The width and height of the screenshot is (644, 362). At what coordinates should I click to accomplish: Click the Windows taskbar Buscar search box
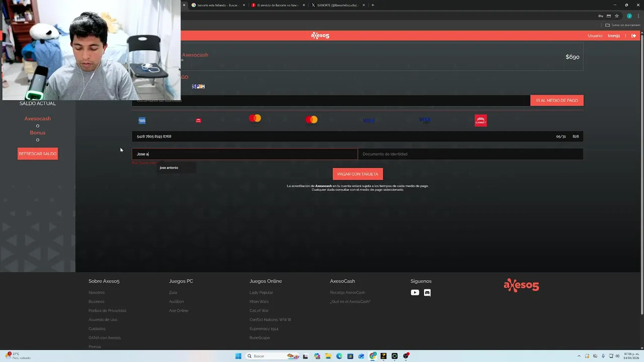[x=272, y=356]
